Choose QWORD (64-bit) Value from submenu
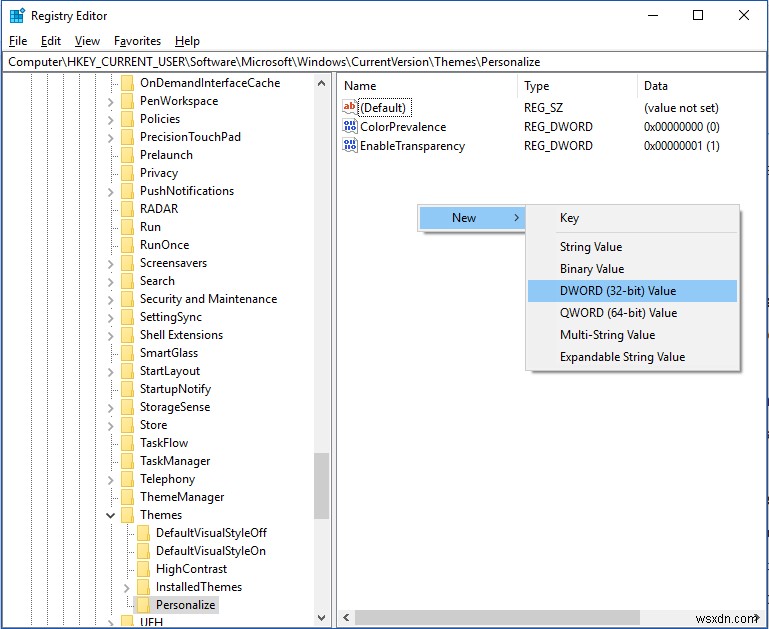The image size is (769, 629). pyautogui.click(x=632, y=313)
